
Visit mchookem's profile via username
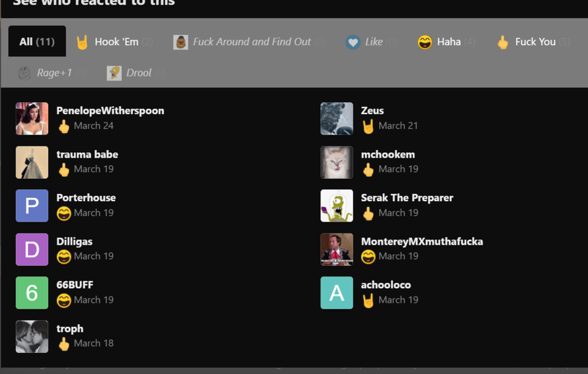pyautogui.click(x=387, y=155)
